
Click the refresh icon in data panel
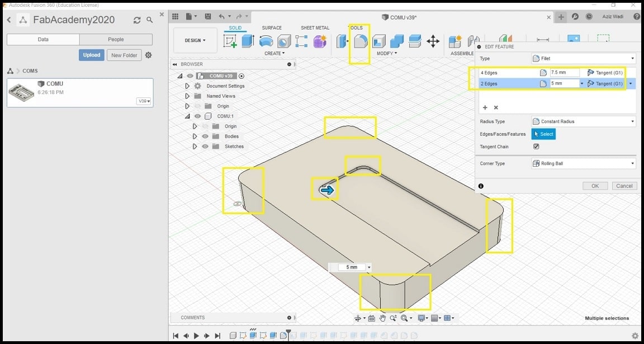click(x=137, y=20)
